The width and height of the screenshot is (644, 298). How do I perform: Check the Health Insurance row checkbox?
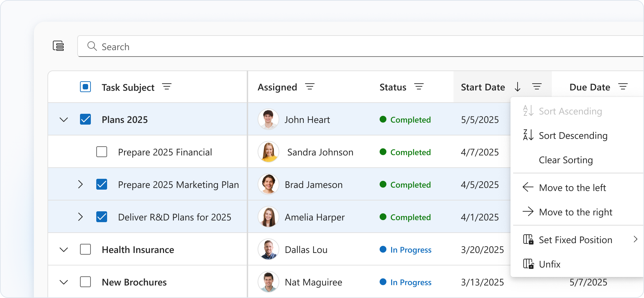pyautogui.click(x=85, y=250)
